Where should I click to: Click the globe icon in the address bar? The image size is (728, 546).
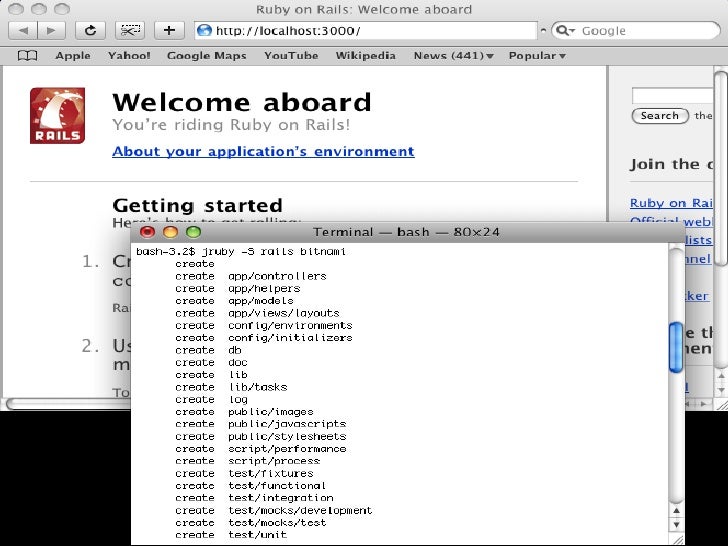click(x=204, y=31)
